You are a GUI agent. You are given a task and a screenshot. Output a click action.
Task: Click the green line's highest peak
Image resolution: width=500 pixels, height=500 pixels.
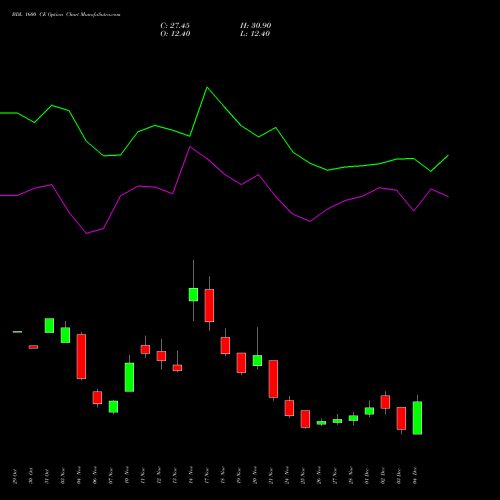207,87
